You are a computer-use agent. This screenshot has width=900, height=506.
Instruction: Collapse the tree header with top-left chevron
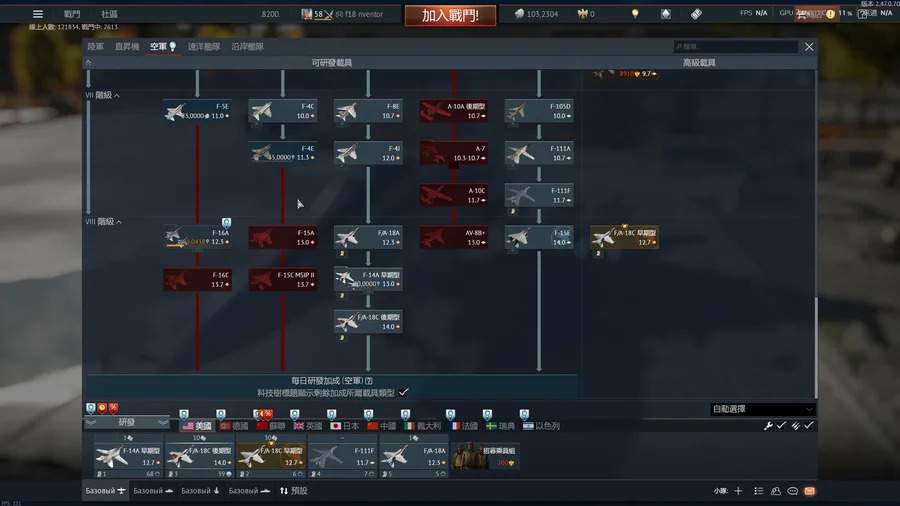88,63
